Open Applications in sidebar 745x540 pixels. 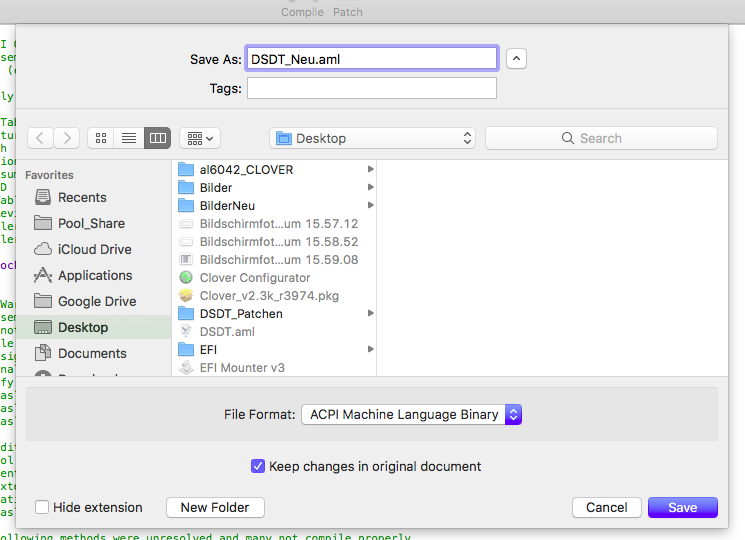pos(95,275)
